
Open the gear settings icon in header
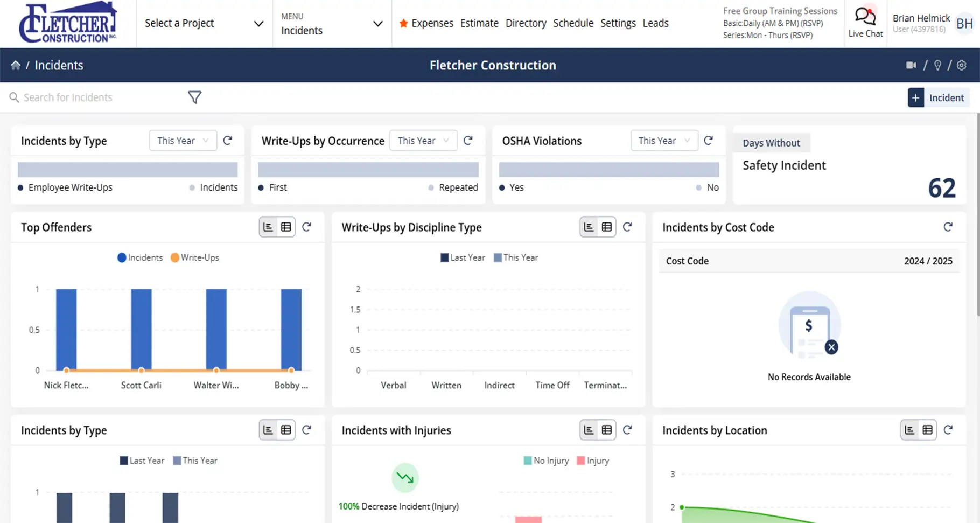[962, 65]
